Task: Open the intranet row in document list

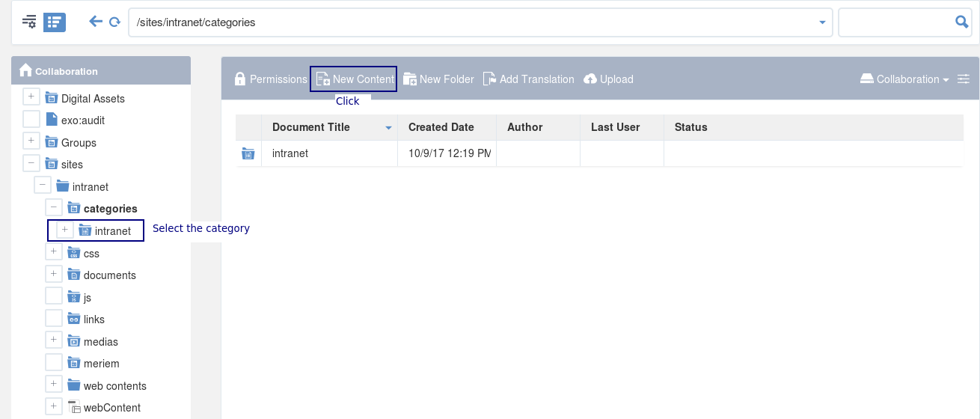Action: pyautogui.click(x=599, y=153)
